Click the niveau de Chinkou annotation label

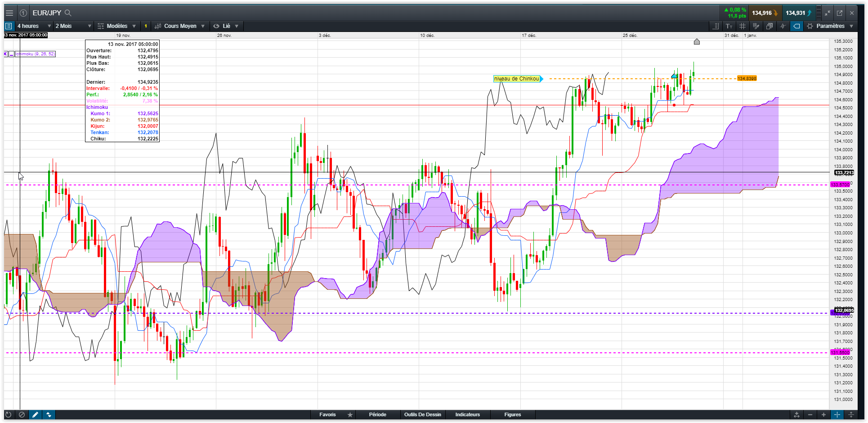[x=516, y=79]
